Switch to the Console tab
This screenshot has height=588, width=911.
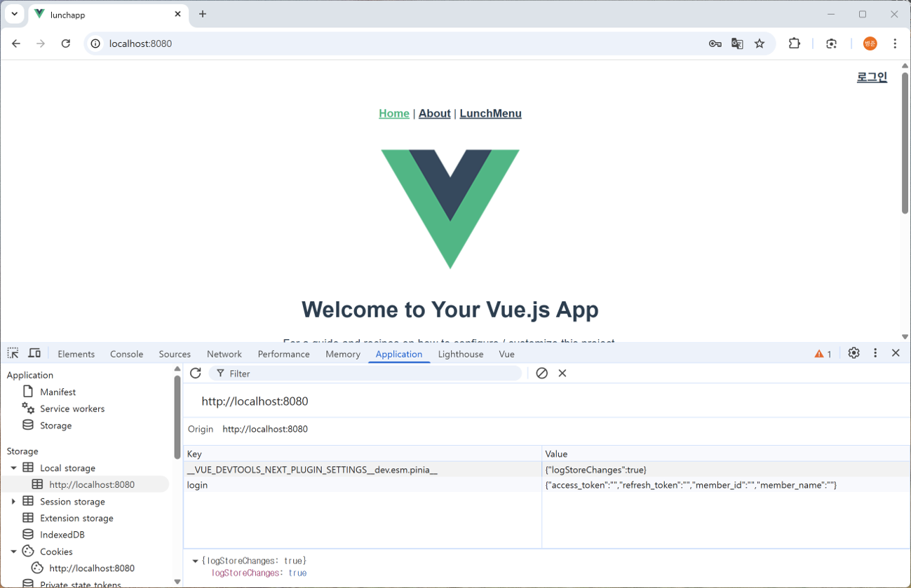(126, 354)
